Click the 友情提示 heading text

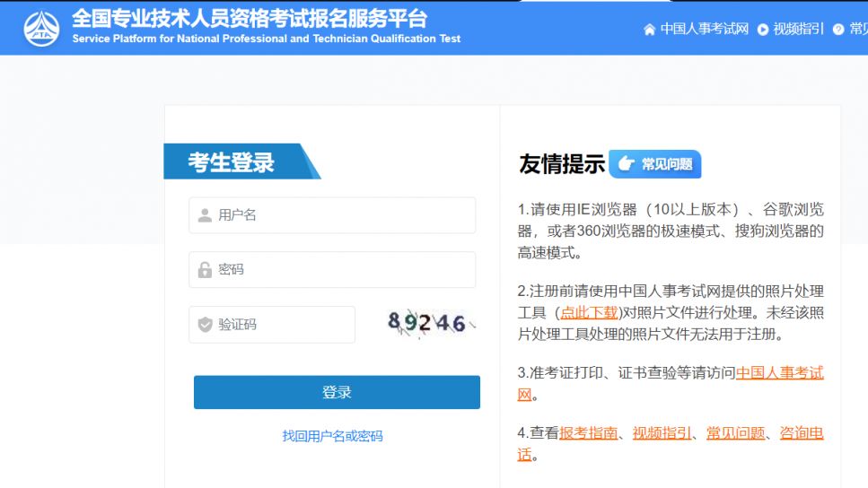(562, 164)
